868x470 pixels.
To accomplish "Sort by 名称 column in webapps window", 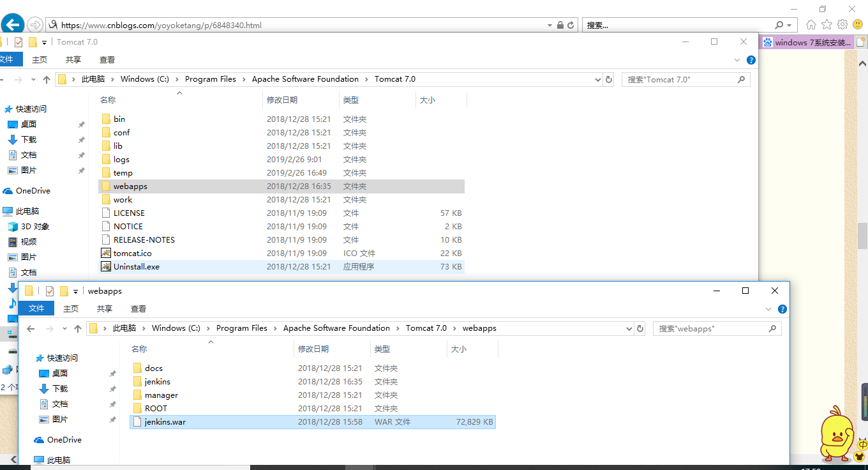I will click(x=139, y=349).
